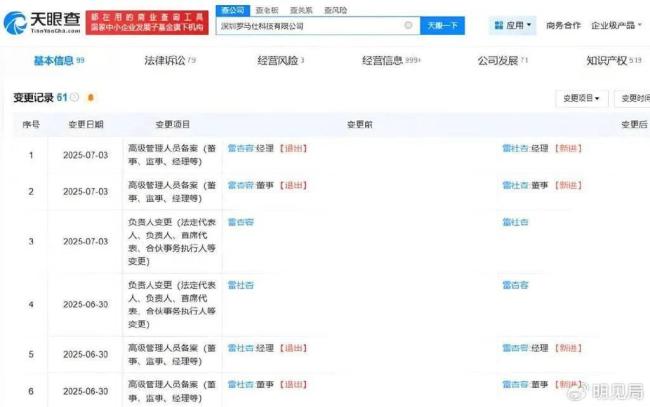Open row 2 变更后 director name link

pyautogui.click(x=515, y=185)
